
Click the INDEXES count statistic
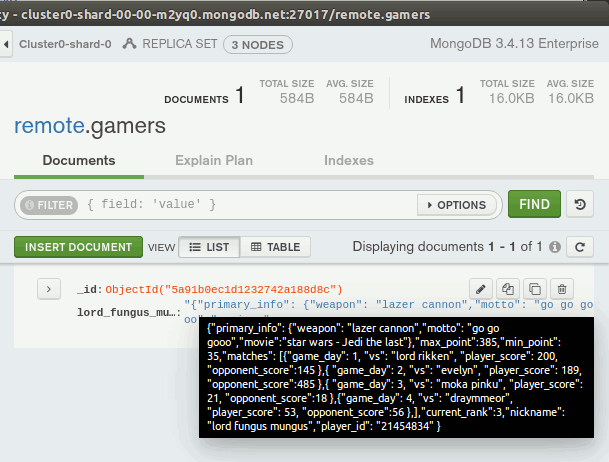coord(435,96)
